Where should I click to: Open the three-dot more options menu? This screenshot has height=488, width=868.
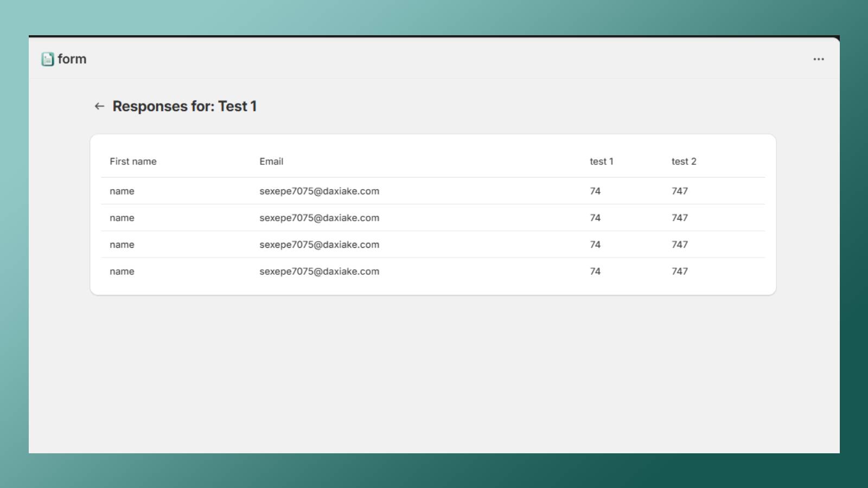(x=819, y=59)
